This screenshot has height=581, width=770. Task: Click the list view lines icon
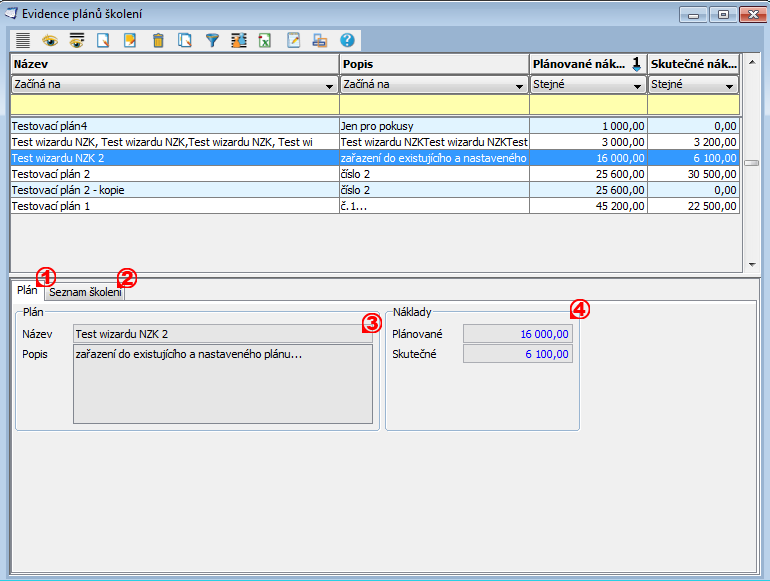pyautogui.click(x=23, y=41)
